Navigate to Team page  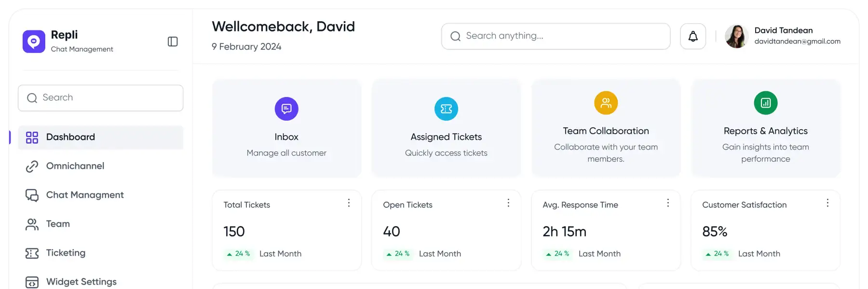(58, 224)
